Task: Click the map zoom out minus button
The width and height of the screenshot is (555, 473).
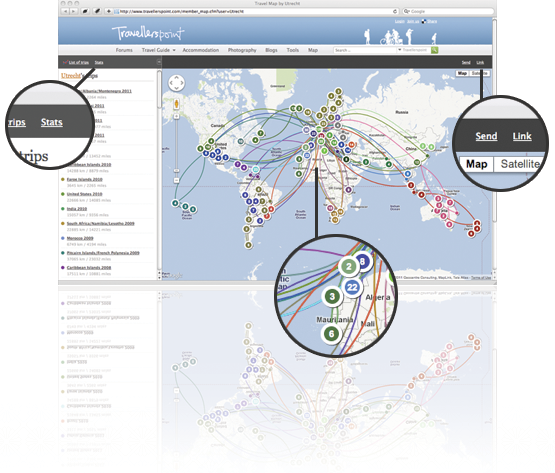Action: coord(176,180)
